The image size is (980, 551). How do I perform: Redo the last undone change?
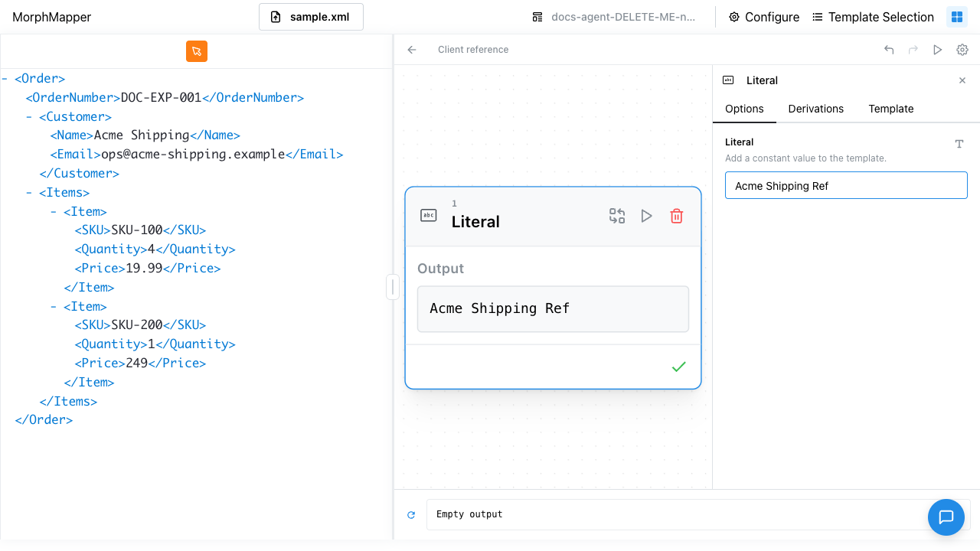pyautogui.click(x=913, y=50)
